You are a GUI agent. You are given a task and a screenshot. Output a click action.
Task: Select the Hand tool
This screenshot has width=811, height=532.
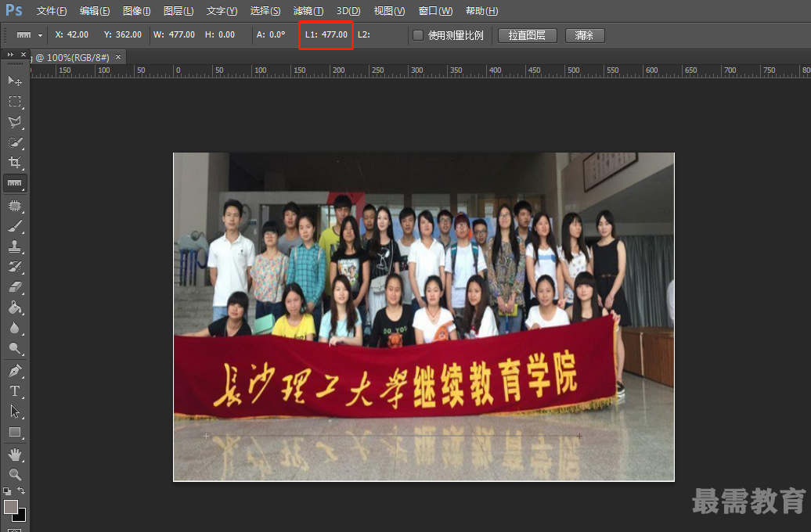(x=15, y=455)
